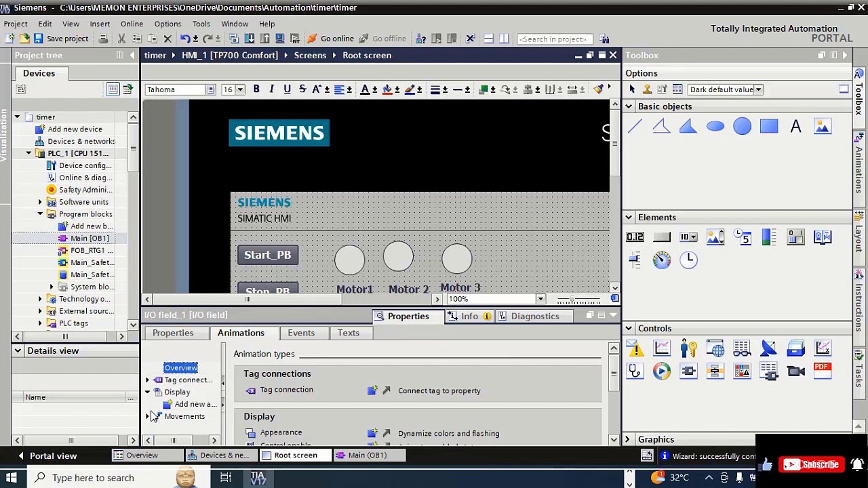Switch to Portal view

[53, 455]
